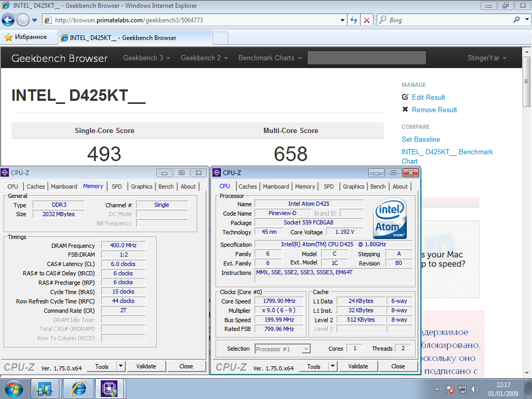Image resolution: width=532 pixels, height=399 pixels.
Task: Click the Set Baseline link
Action: tap(421, 139)
